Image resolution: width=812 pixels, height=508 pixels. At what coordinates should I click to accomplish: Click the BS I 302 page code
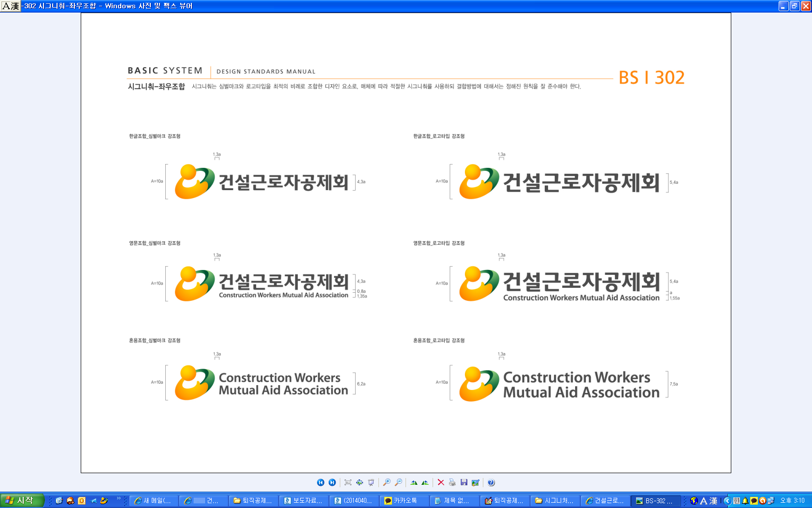point(652,77)
